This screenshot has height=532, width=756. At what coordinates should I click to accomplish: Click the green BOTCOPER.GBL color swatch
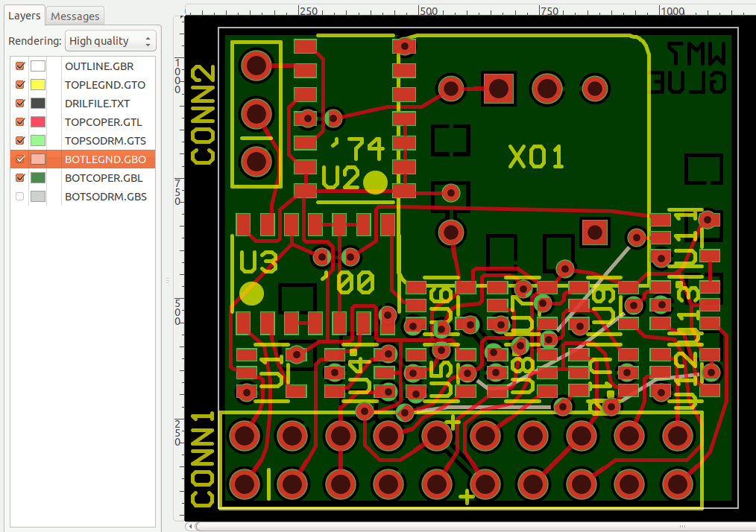coord(38,178)
